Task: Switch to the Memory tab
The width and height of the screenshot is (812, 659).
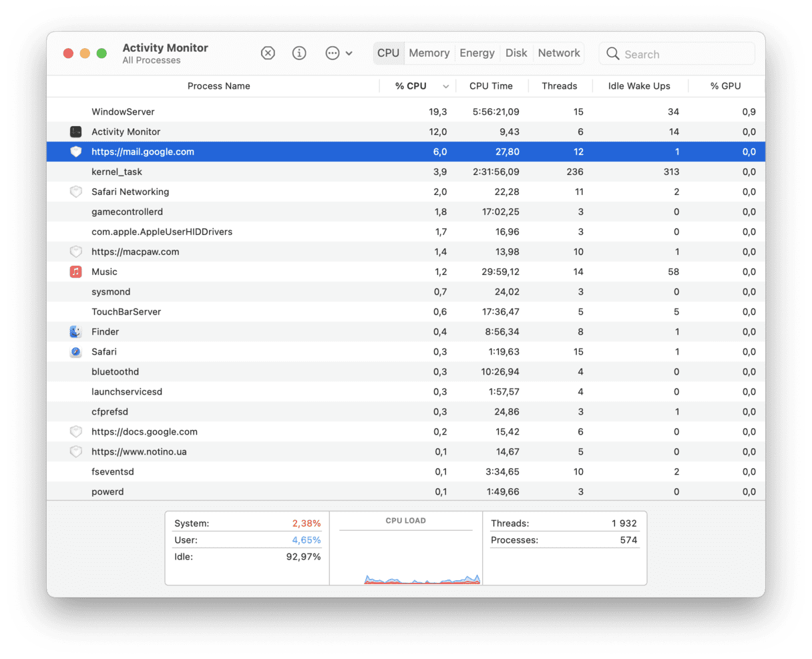Action: click(429, 53)
